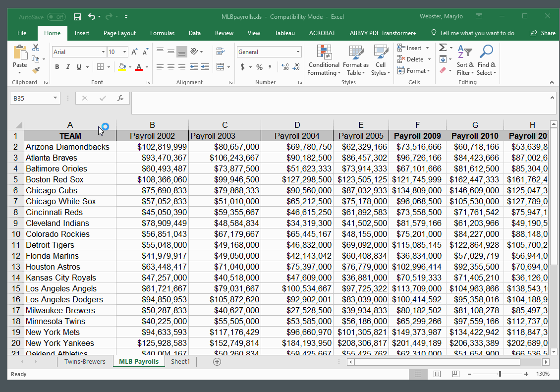This screenshot has height=392, width=560.
Task: Click the Borders icon
Action: click(101, 67)
